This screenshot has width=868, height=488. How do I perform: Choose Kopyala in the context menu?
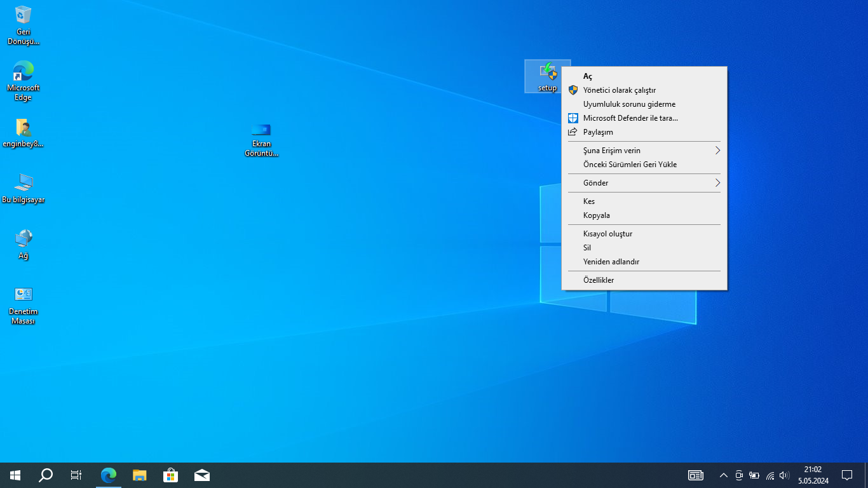(644, 215)
